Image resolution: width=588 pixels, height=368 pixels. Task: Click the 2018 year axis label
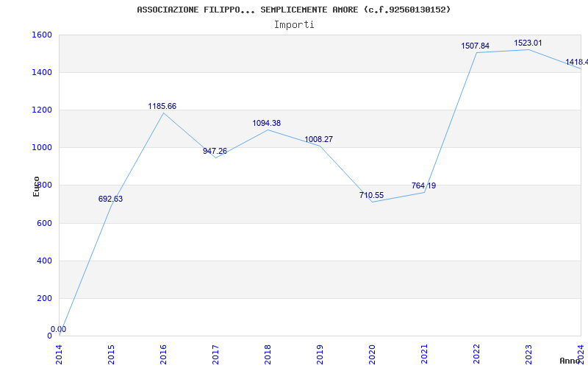(x=268, y=354)
